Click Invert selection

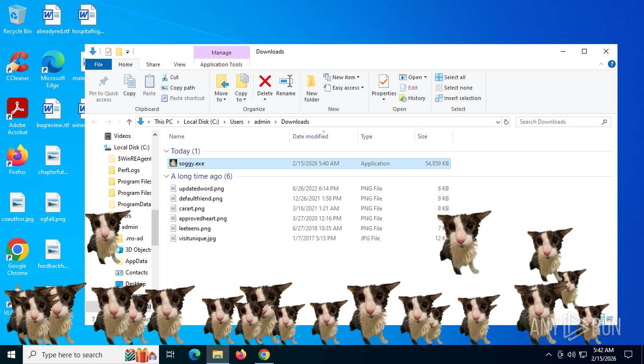pos(458,98)
